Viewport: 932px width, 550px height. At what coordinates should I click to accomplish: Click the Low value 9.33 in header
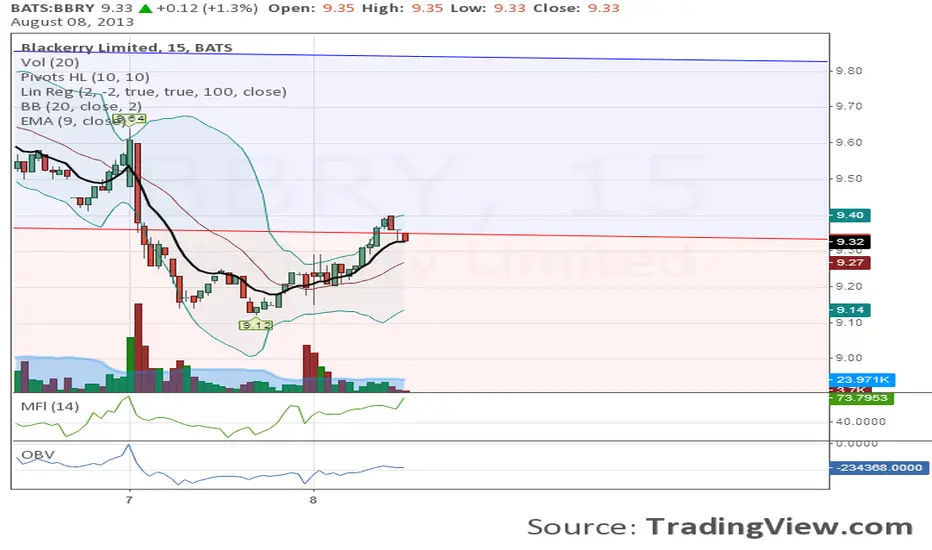click(x=510, y=8)
